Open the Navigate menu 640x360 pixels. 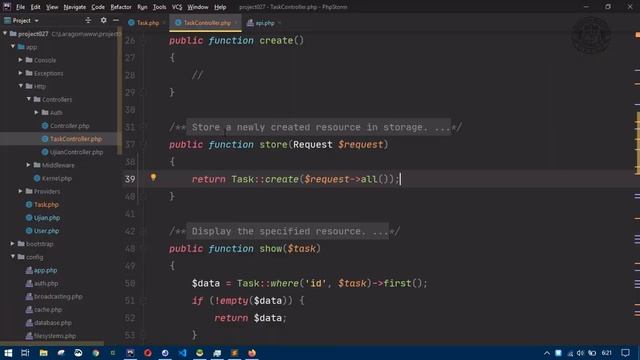75,7
